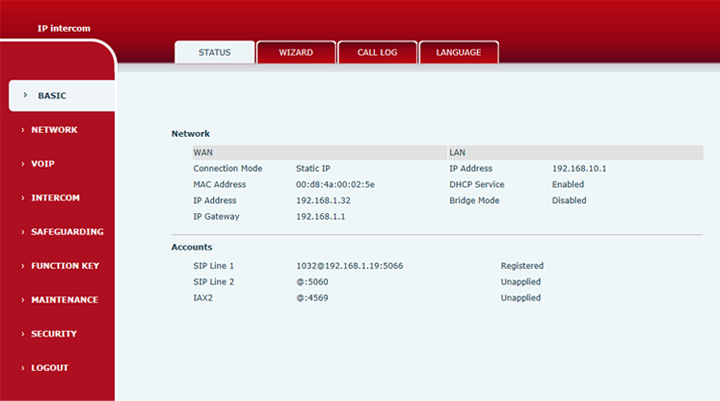Screen dimensions: 720x401
Task: Expand the INTERCOM menu chevron
Action: click(22, 198)
